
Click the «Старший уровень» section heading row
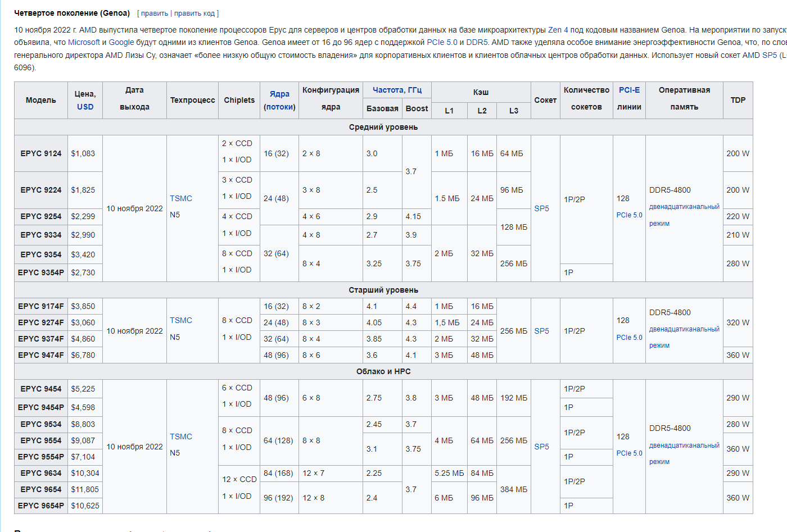coord(383,290)
